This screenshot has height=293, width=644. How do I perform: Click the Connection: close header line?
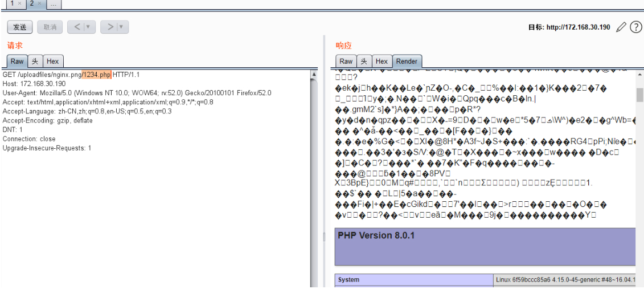(28, 139)
